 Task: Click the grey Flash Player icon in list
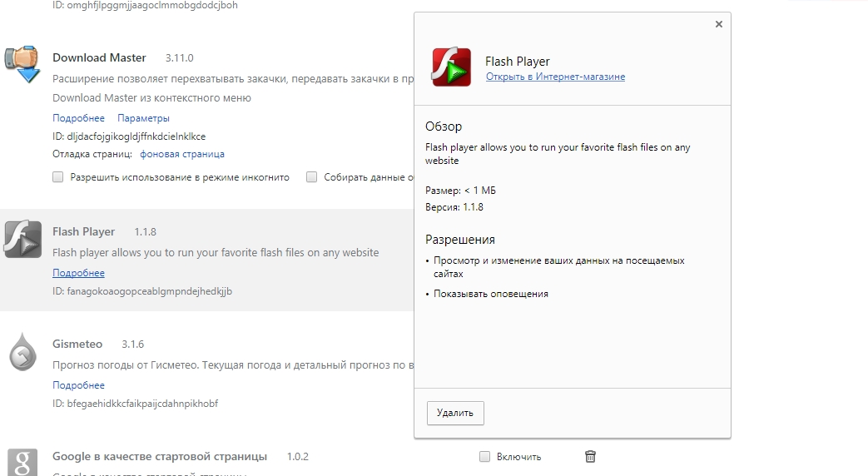coord(22,239)
